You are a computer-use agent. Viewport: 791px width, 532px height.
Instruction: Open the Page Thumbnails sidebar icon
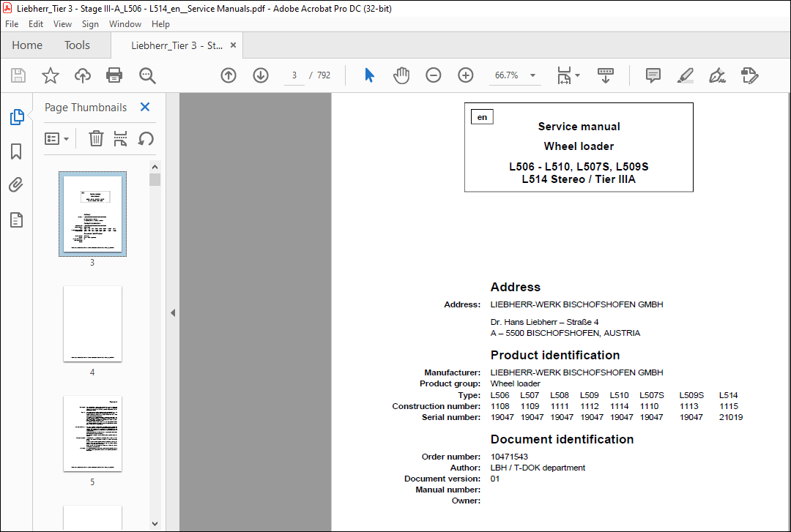17,117
